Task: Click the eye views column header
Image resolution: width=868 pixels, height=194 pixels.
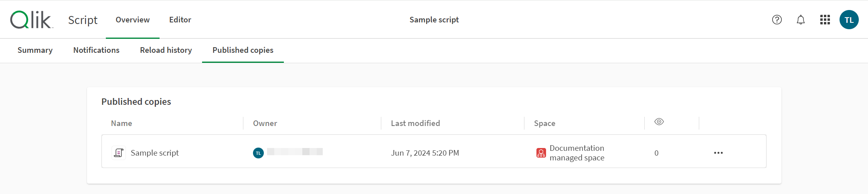Action: coord(659,122)
